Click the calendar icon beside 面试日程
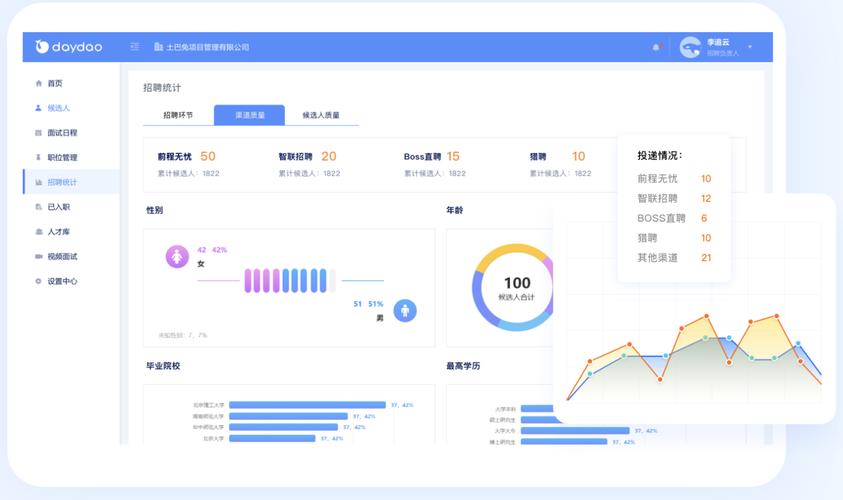The height and width of the screenshot is (500, 843). pos(38,133)
